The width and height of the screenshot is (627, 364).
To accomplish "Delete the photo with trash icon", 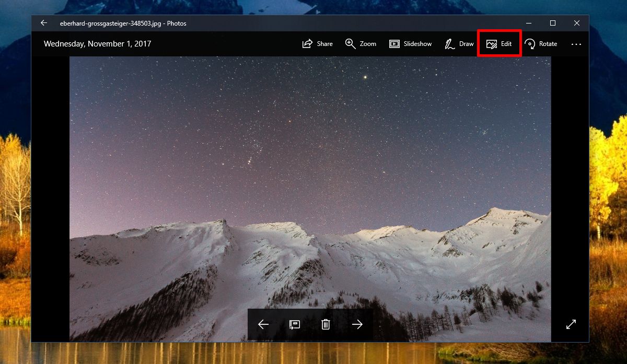I will coord(326,325).
